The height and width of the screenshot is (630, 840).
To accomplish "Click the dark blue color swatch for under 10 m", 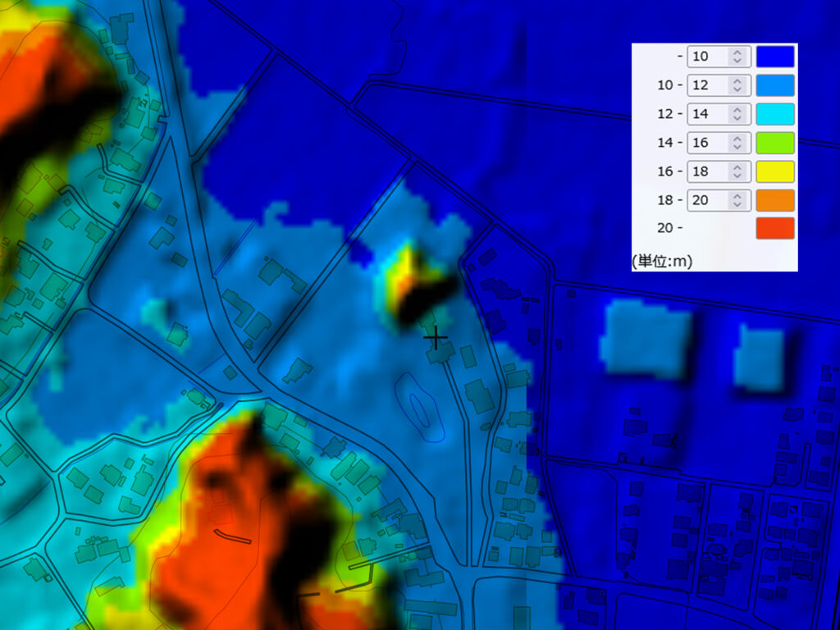I will click(775, 57).
